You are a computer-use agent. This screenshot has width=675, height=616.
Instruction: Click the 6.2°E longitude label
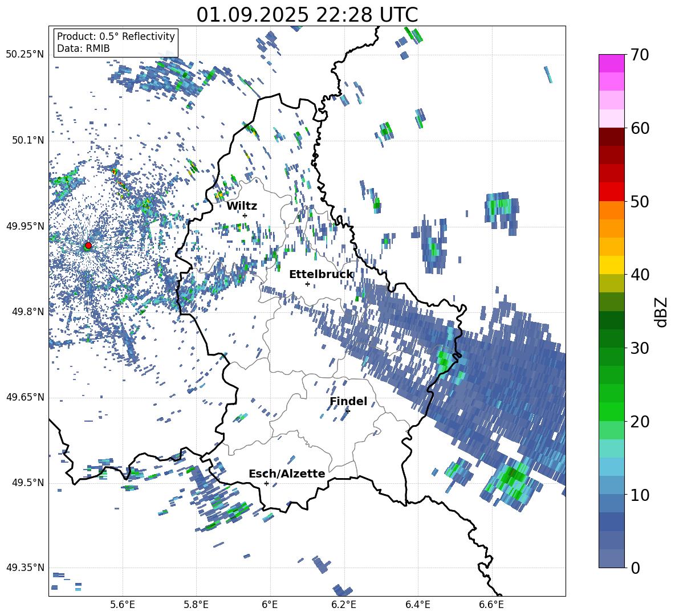(x=344, y=605)
